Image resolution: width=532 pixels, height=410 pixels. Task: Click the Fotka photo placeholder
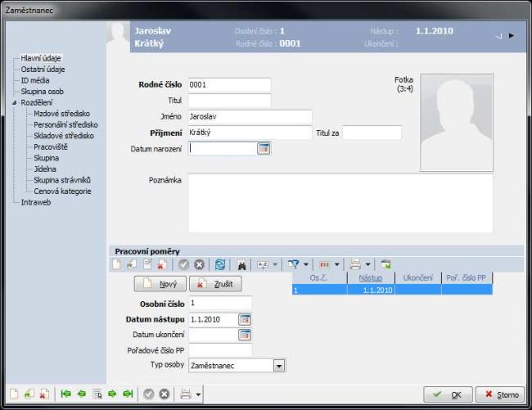point(457,122)
